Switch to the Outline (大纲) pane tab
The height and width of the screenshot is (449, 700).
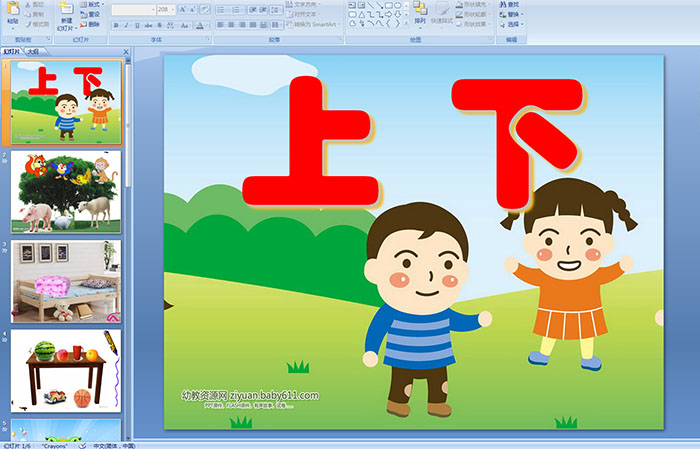(x=33, y=52)
